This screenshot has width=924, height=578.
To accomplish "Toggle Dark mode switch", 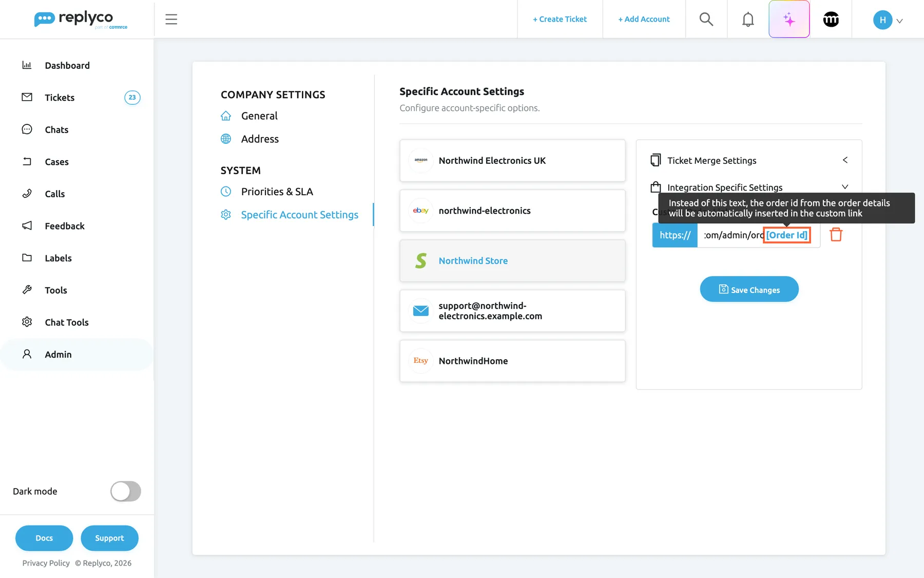I will click(x=126, y=491).
